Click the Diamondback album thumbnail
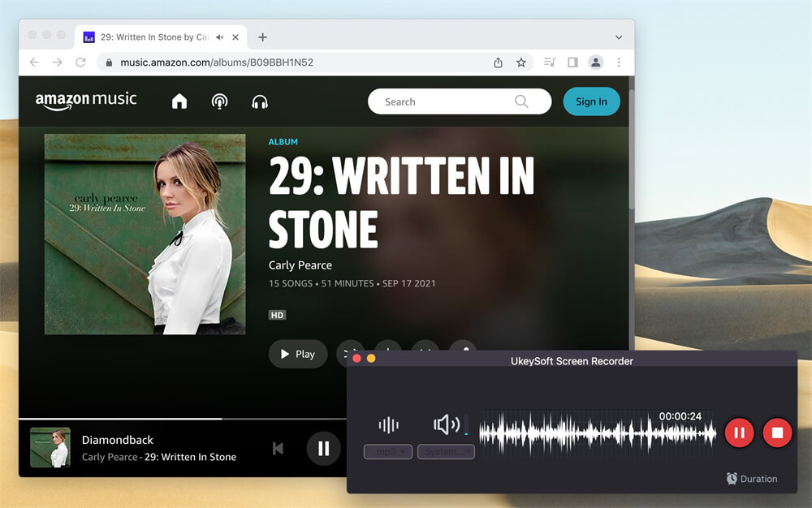The height and width of the screenshot is (508, 812). click(x=50, y=448)
